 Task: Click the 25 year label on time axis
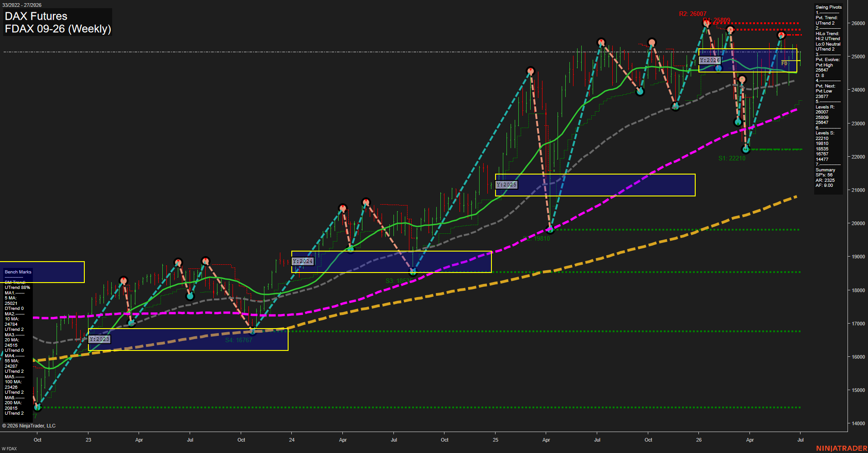point(496,440)
